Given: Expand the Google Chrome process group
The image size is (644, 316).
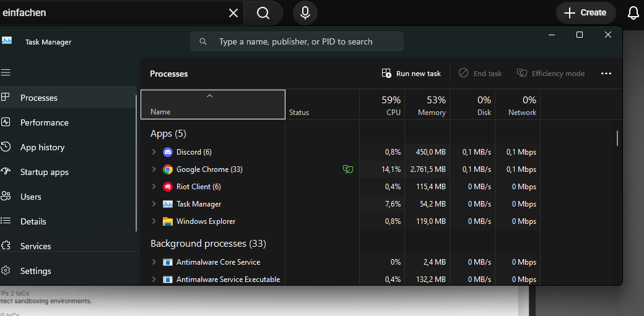Looking at the screenshot, I should pyautogui.click(x=154, y=169).
